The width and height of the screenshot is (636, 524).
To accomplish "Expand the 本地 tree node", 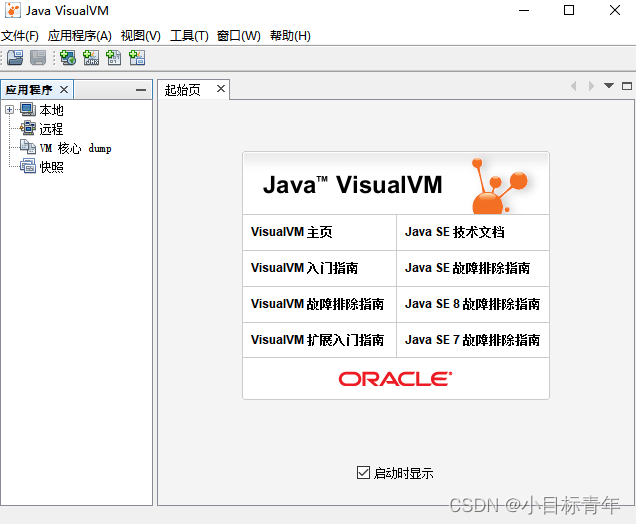I will pos(9,110).
